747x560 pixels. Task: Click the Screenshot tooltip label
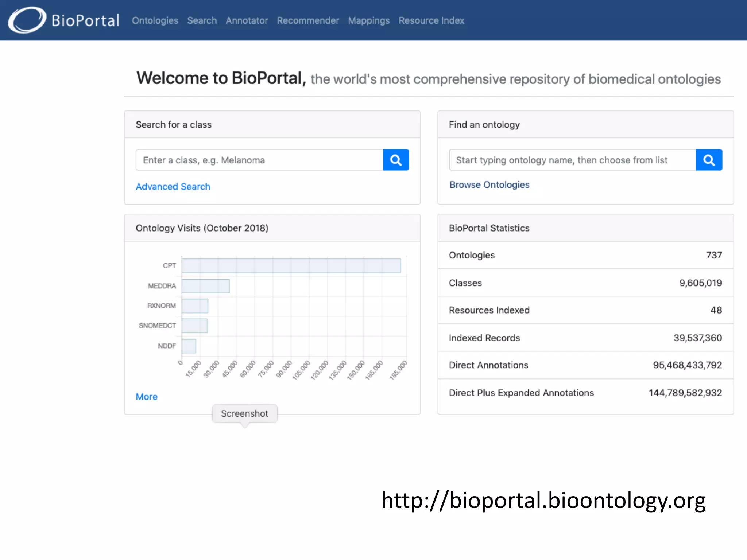pos(245,414)
